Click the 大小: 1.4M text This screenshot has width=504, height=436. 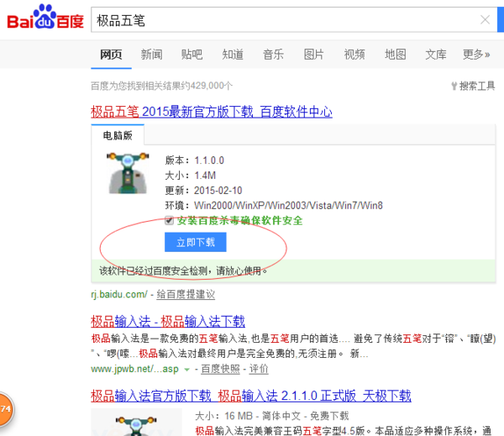[191, 176]
